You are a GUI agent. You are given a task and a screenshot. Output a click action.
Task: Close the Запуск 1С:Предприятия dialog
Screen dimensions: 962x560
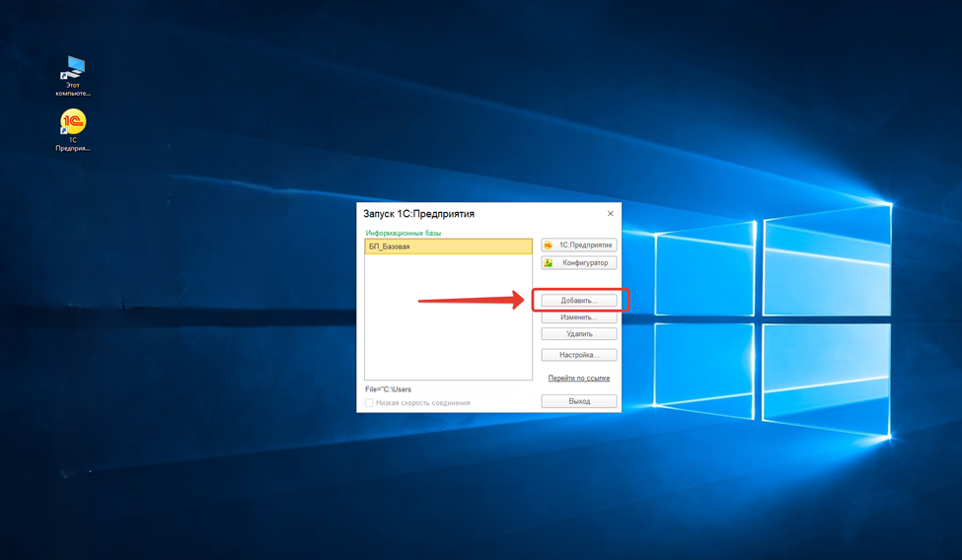[610, 213]
